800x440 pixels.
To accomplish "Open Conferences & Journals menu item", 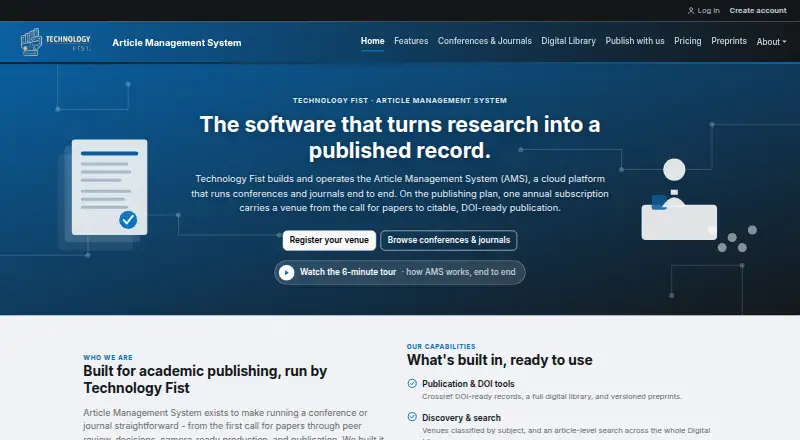I will pos(484,41).
